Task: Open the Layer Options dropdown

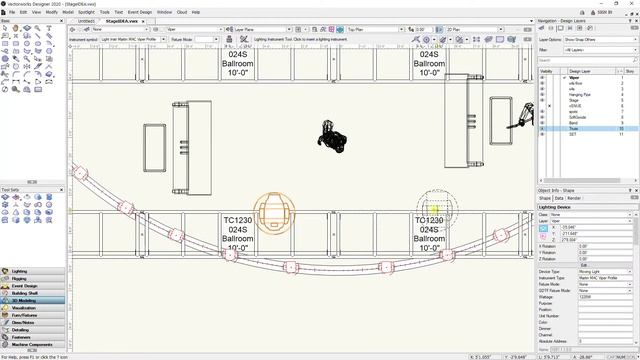Action: (601, 40)
